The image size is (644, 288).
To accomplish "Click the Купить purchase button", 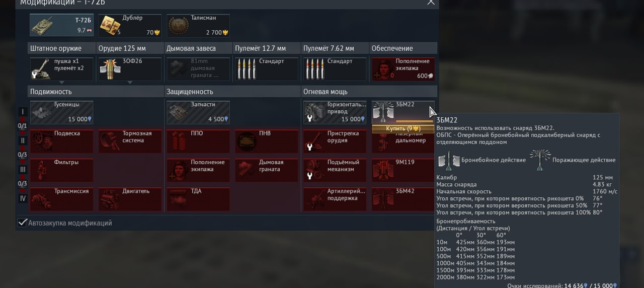I will point(404,128).
